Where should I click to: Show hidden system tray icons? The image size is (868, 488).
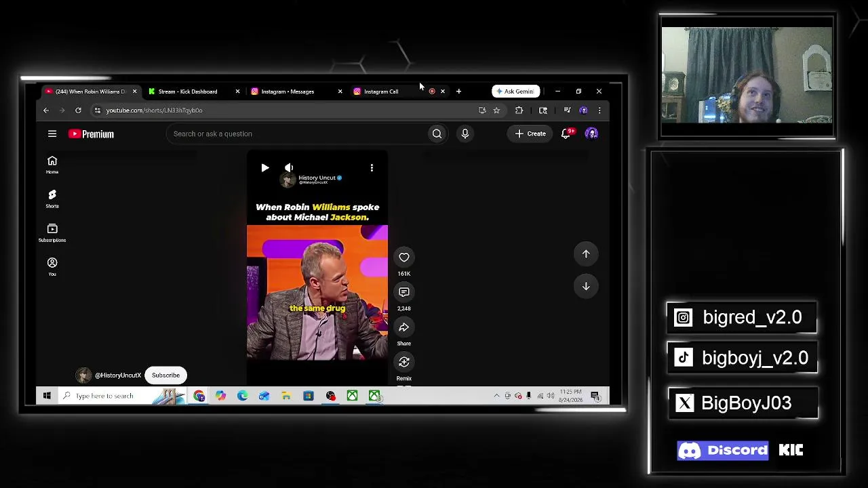pos(496,396)
